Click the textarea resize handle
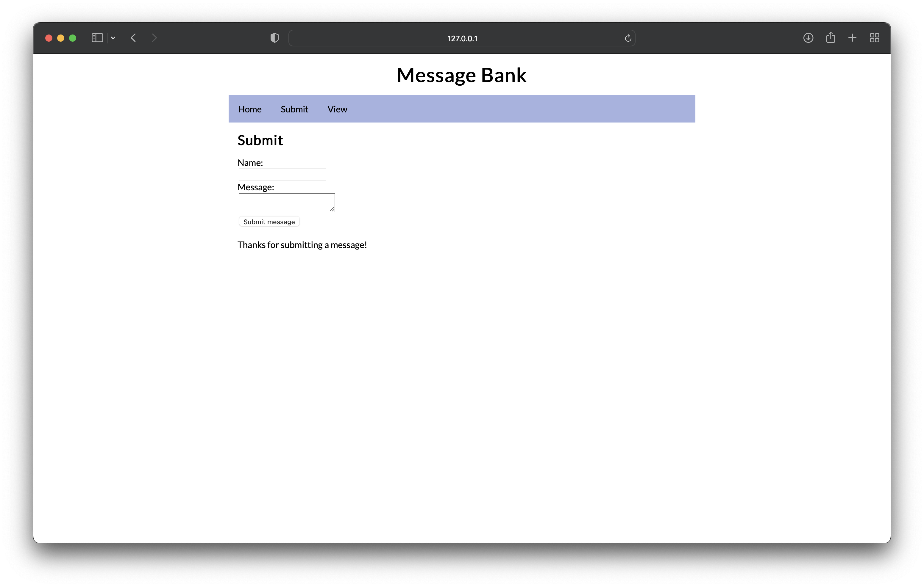 click(332, 209)
